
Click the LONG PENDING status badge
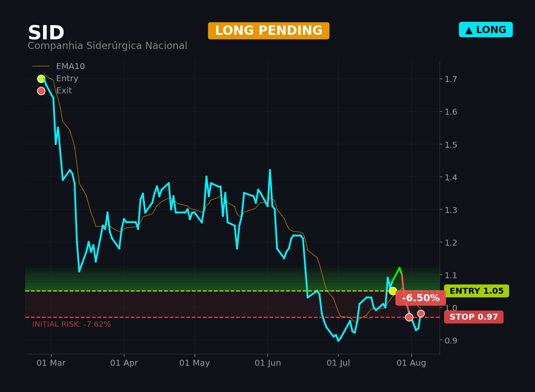click(x=269, y=31)
